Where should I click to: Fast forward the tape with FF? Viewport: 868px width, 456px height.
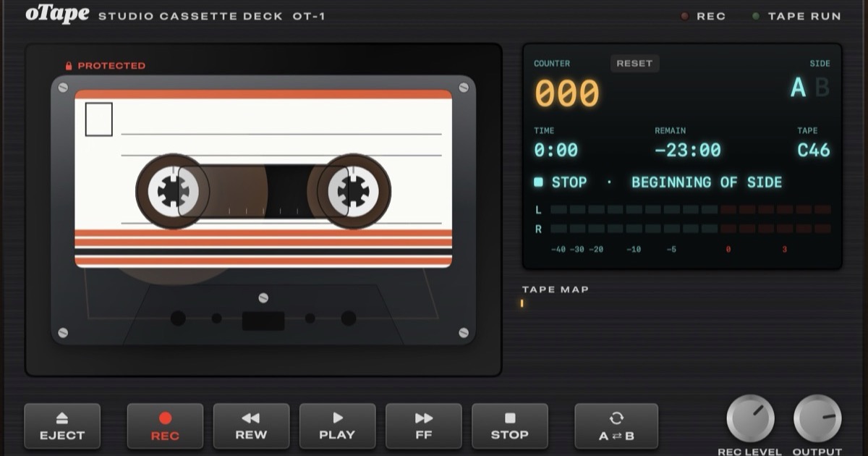coord(423,427)
